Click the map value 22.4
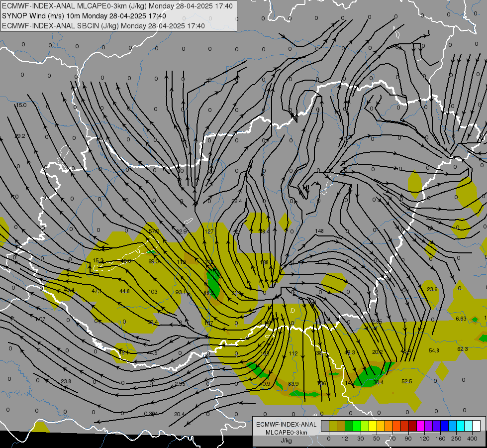 pyautogui.click(x=237, y=201)
